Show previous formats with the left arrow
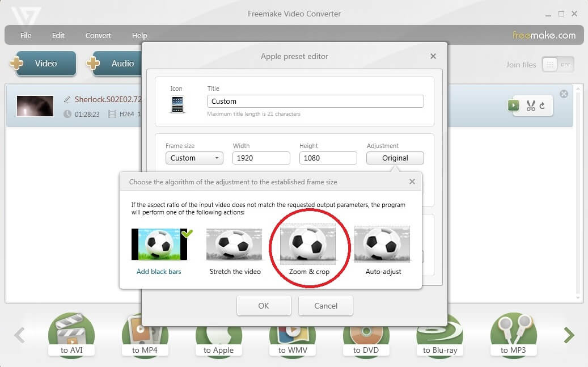Viewport: 588px width, 367px height. [x=19, y=335]
